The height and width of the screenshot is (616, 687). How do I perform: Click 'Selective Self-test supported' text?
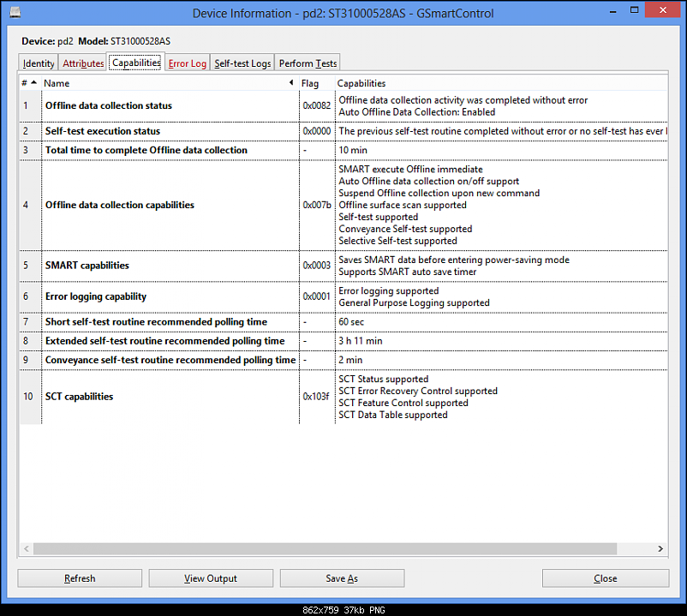397,241
